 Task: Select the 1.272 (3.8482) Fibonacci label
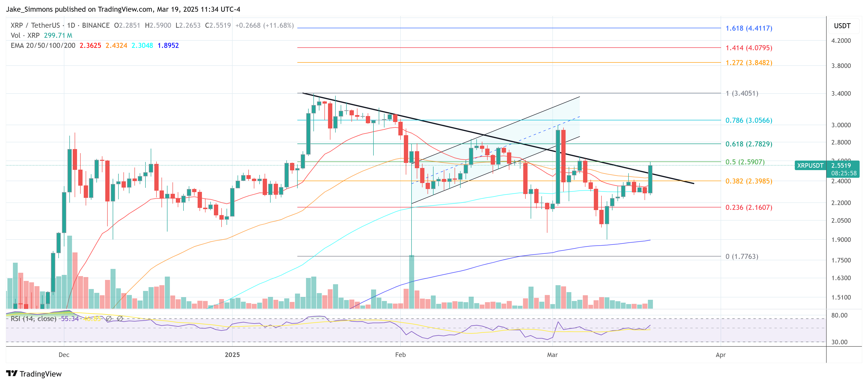[x=749, y=63]
